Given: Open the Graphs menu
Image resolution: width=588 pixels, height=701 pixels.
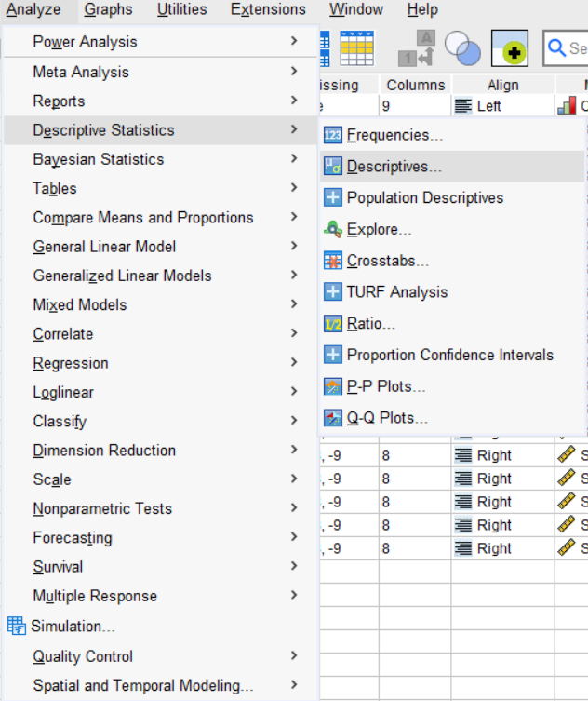Looking at the screenshot, I should pyautogui.click(x=108, y=9).
